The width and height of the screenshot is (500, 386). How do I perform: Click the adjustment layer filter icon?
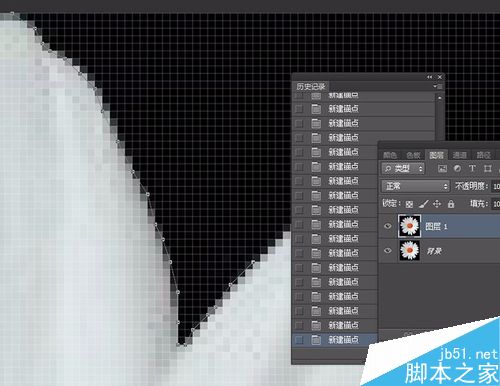click(x=457, y=169)
